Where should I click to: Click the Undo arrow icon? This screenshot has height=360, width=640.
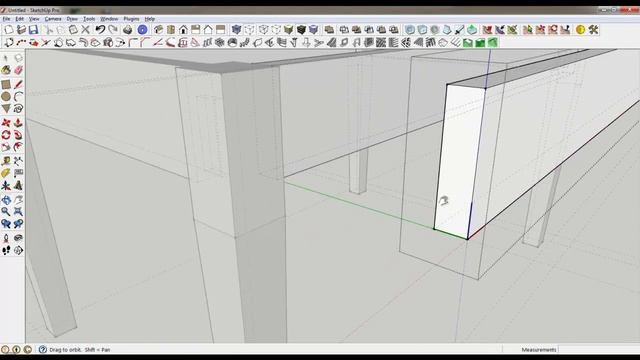[x=100, y=29]
